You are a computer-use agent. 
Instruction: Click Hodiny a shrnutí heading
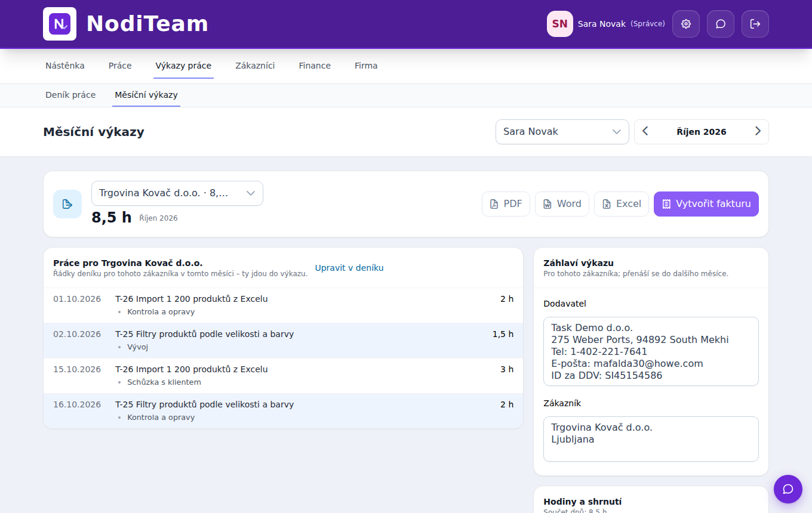click(583, 502)
